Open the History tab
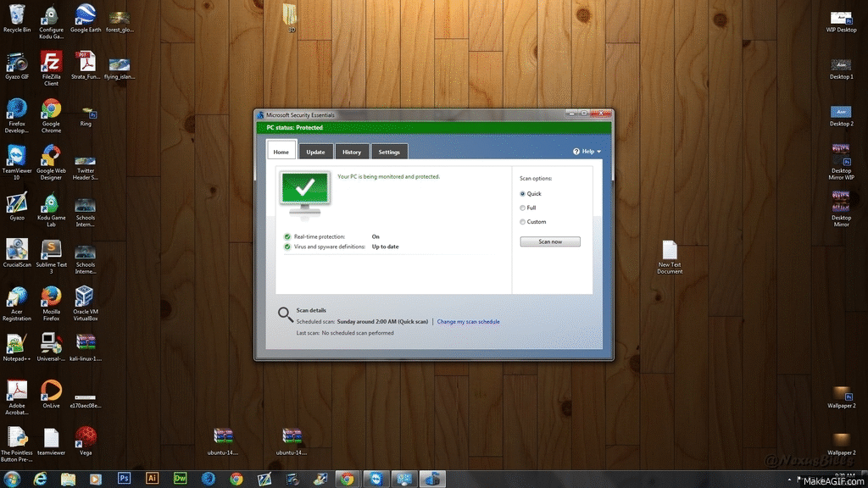This screenshot has height=488, width=868. [352, 152]
